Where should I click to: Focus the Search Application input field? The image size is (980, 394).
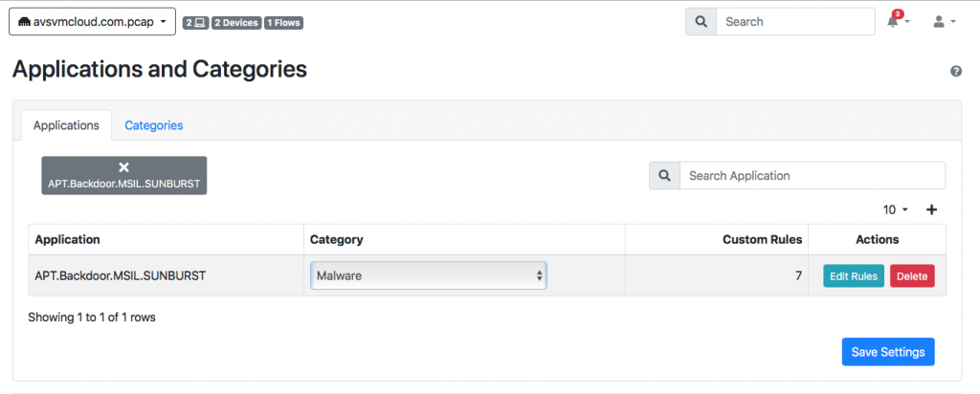pos(813,175)
